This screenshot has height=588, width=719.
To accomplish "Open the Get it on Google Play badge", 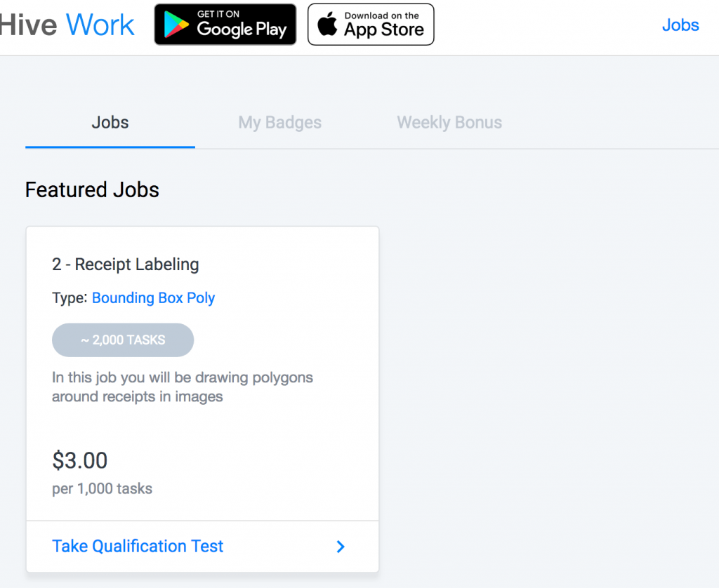I will [x=225, y=25].
